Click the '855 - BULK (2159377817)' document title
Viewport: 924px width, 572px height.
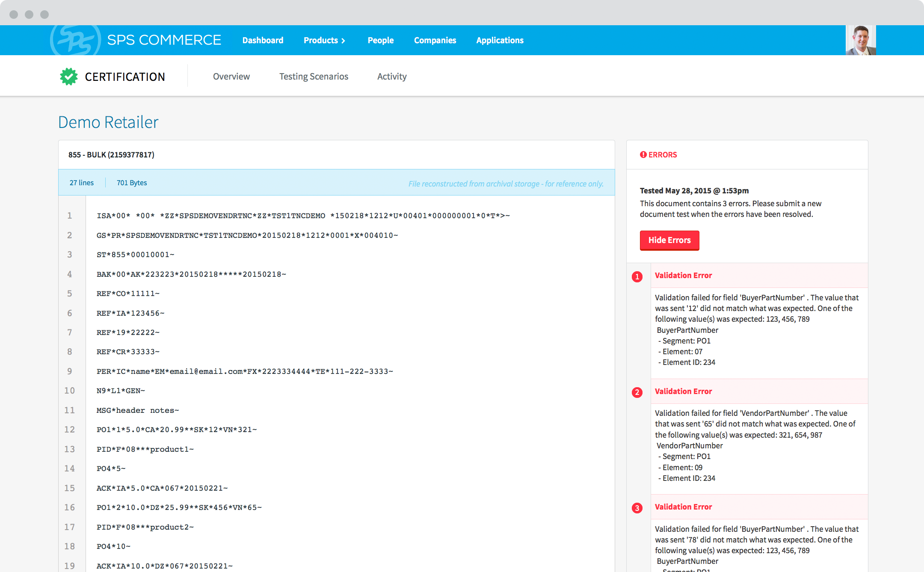[x=111, y=155]
